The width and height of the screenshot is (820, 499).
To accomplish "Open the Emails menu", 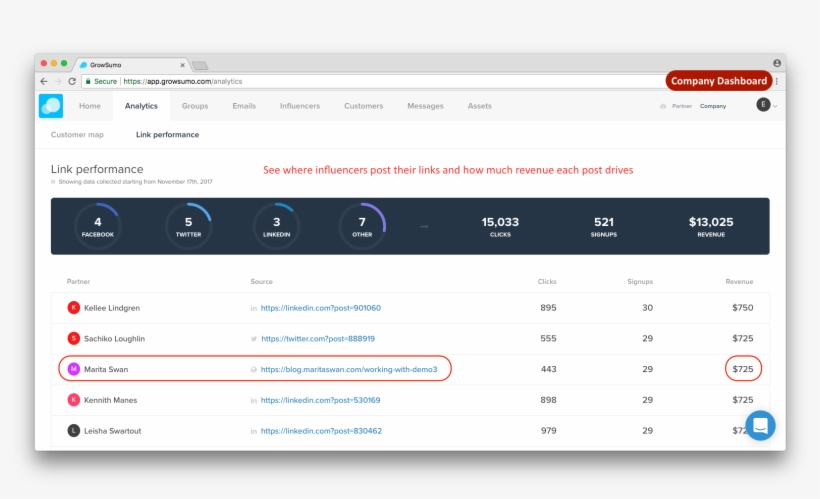I will 244,106.
